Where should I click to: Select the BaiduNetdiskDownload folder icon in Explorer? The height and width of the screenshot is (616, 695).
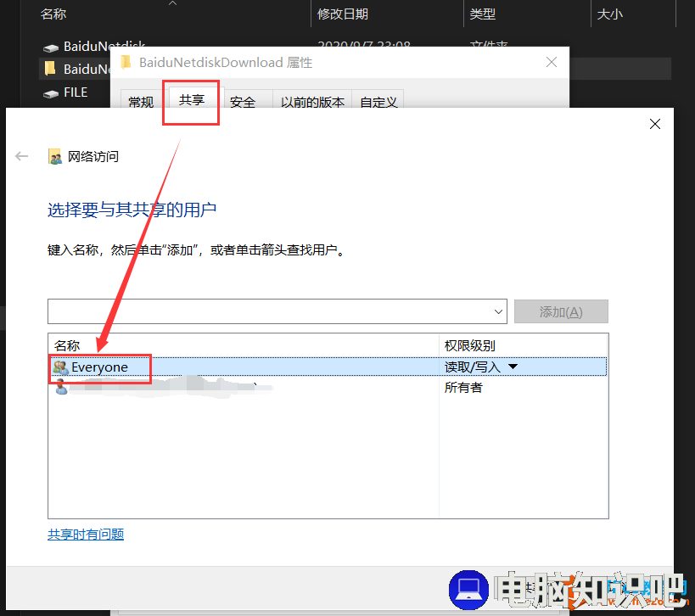click(50, 69)
